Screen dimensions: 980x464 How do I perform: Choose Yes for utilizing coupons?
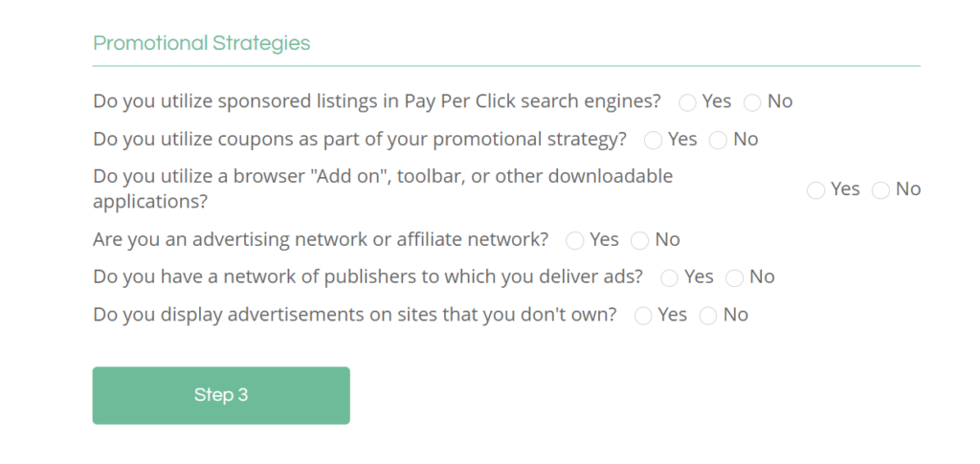pos(653,140)
